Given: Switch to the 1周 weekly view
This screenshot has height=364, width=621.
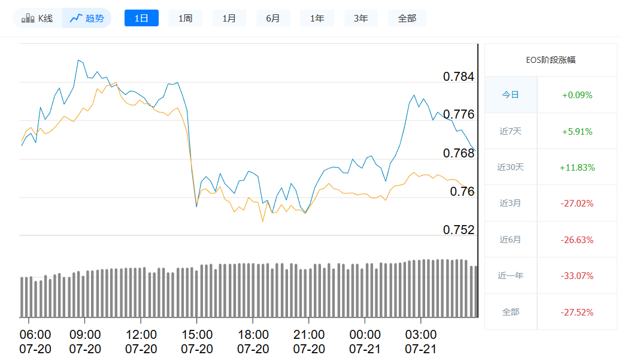Looking at the screenshot, I should [185, 17].
